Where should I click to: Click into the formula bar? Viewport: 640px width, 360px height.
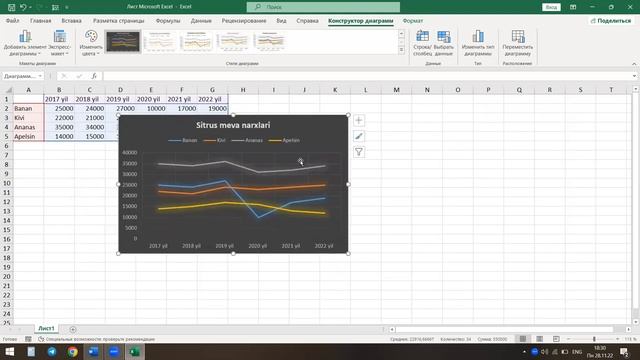367,76
